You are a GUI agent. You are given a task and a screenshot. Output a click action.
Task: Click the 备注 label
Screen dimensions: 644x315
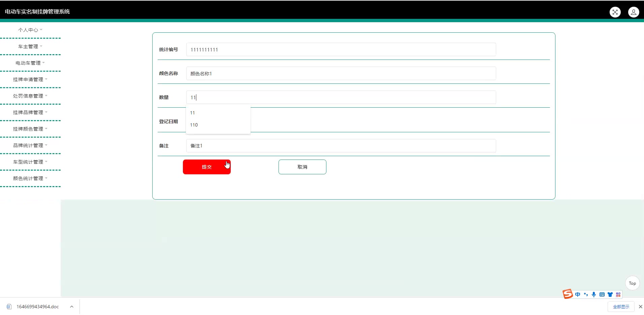164,146
